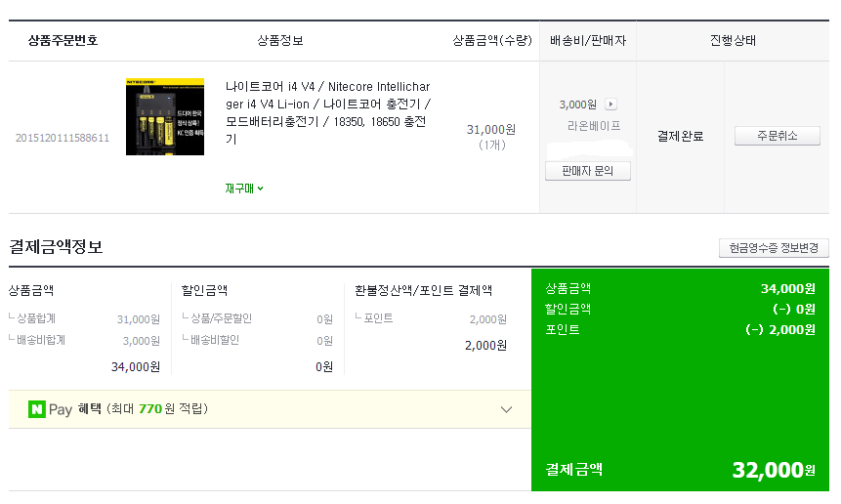Click the 배송비/판매자 column header
This screenshot has height=504, width=841.
(x=587, y=41)
